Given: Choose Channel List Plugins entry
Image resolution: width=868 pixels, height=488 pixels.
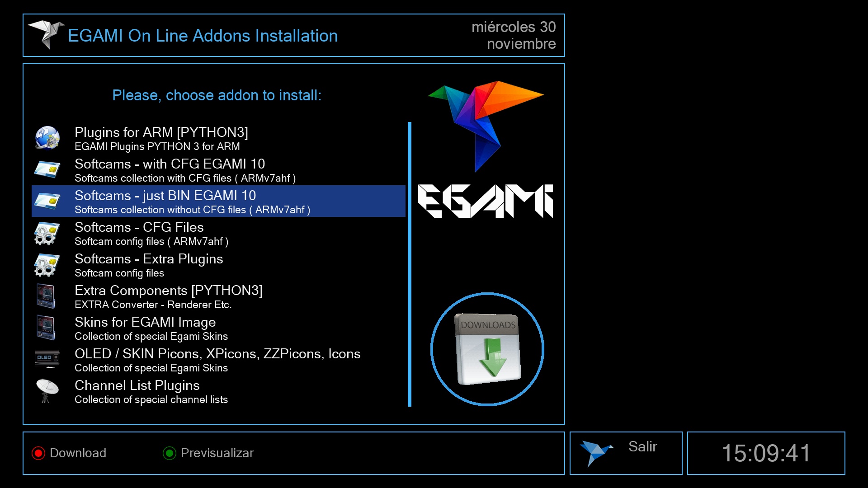Looking at the screenshot, I should (x=137, y=386).
